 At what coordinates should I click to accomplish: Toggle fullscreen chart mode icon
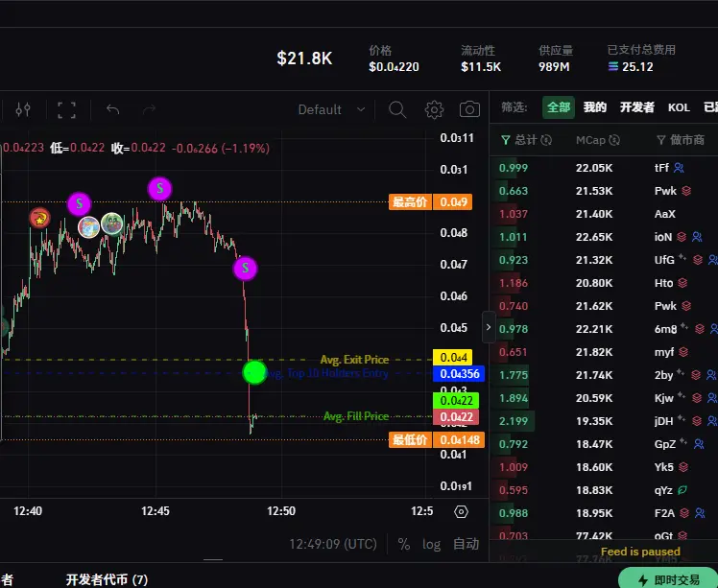[x=66, y=109]
